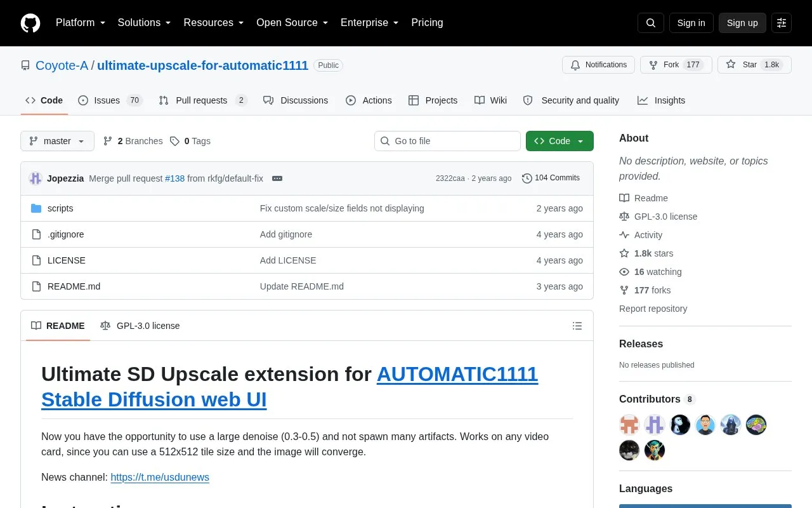Open the .gitignore file

[66, 234]
